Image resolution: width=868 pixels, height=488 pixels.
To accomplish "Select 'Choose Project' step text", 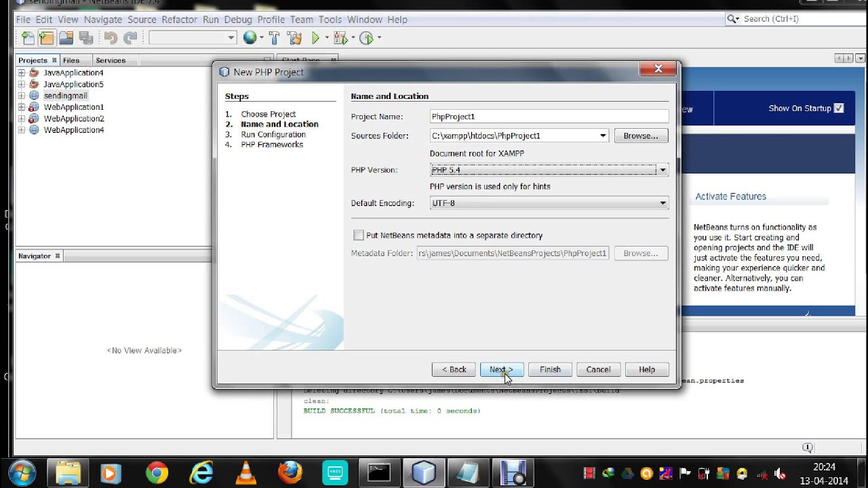I will (269, 114).
